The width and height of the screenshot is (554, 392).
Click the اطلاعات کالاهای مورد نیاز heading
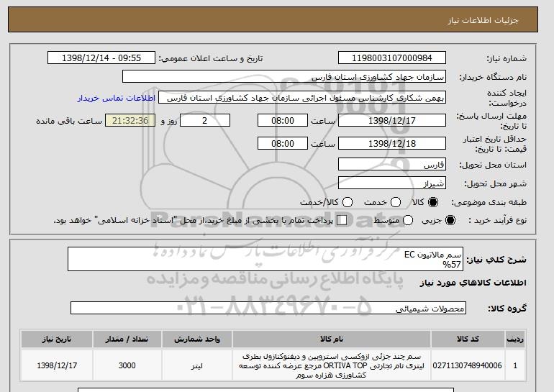point(473,283)
